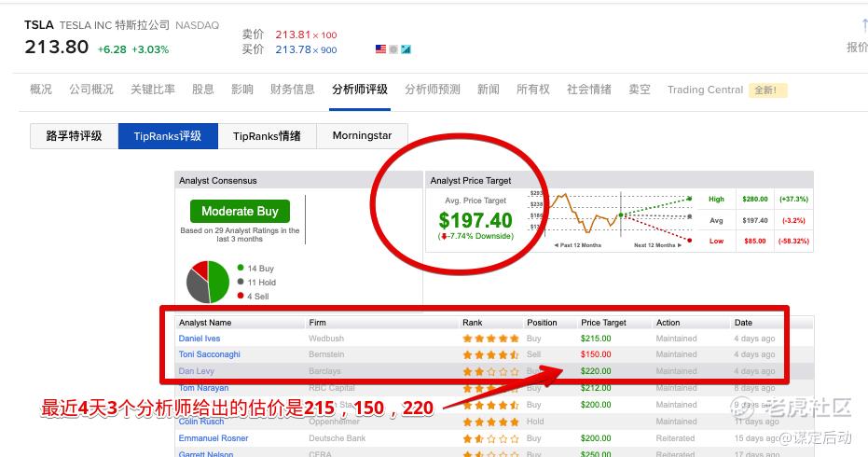The width and height of the screenshot is (868, 457).
Task: Go to the 股息 tab
Action: (x=202, y=90)
